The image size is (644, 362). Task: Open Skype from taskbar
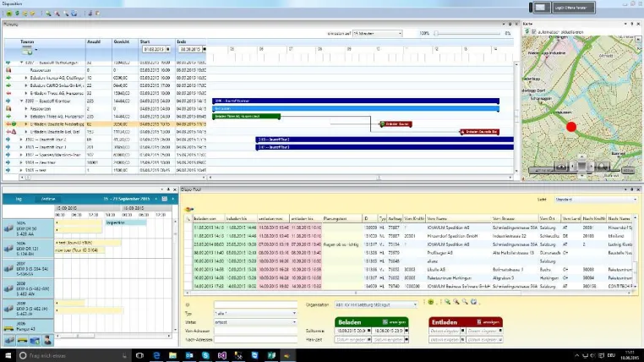(205, 355)
